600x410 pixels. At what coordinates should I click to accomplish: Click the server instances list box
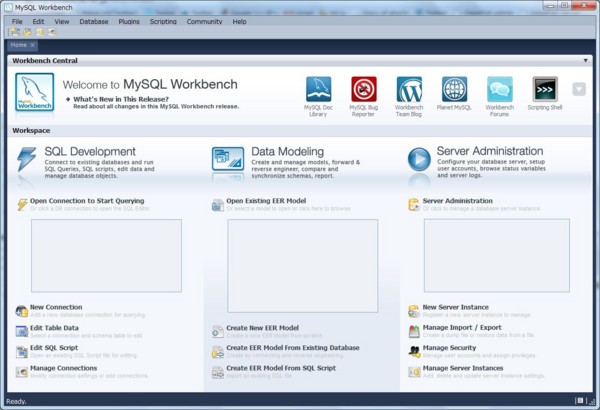(497, 255)
